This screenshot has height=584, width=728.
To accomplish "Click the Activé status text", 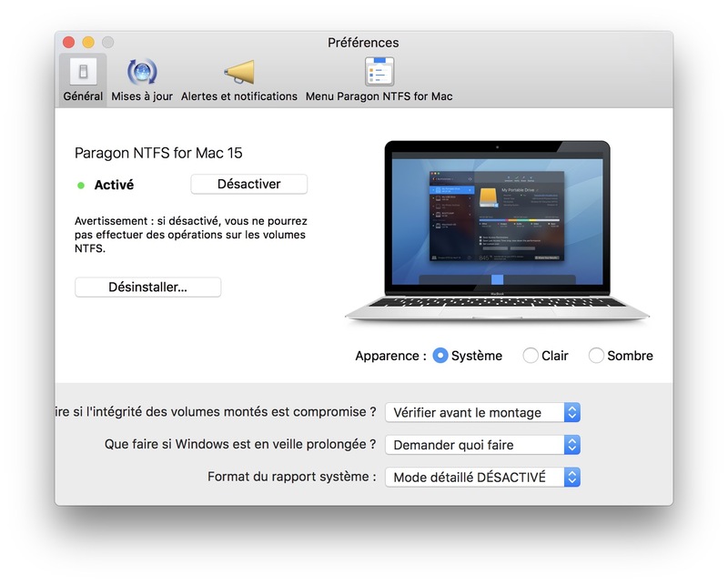I will (114, 185).
